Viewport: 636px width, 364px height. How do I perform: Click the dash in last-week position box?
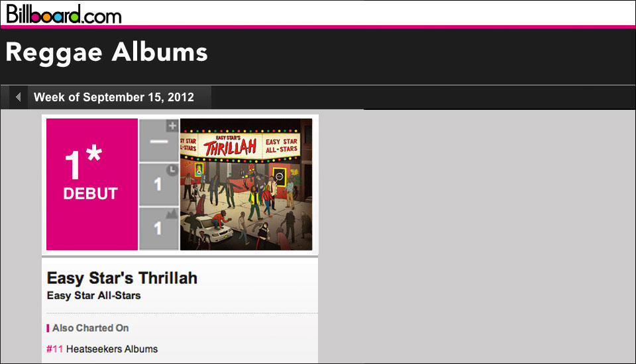(158, 142)
